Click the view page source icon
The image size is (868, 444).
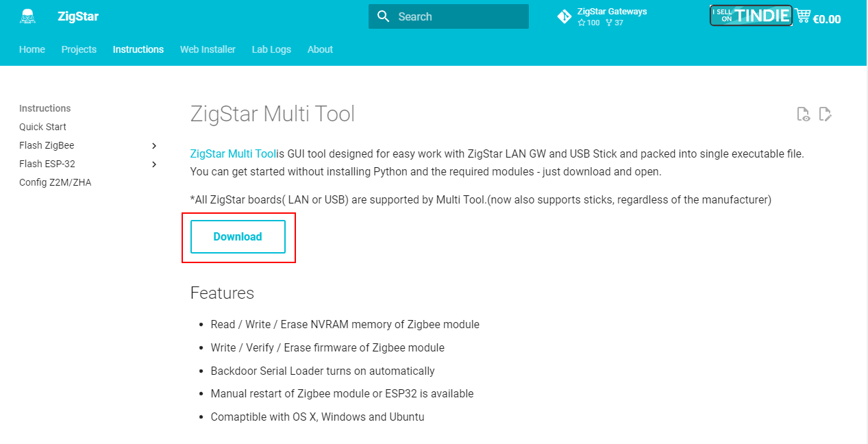tap(804, 114)
